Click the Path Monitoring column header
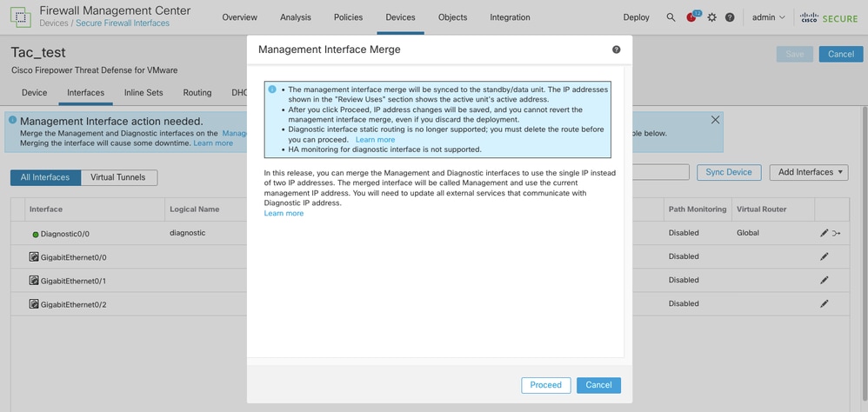 pos(698,209)
